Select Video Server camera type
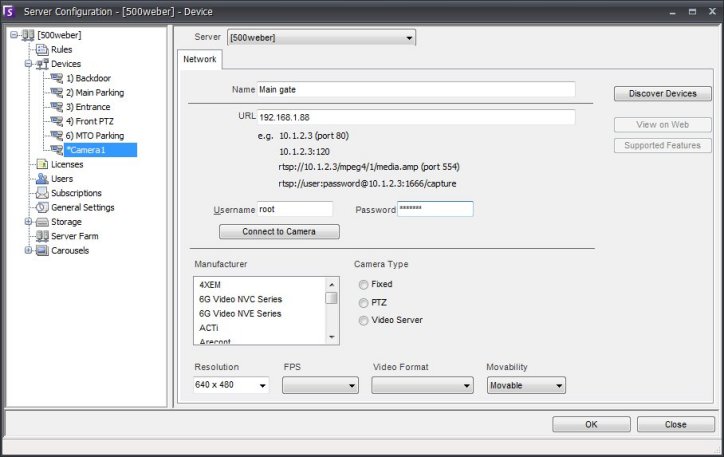The width and height of the screenshot is (724, 457). [x=363, y=320]
